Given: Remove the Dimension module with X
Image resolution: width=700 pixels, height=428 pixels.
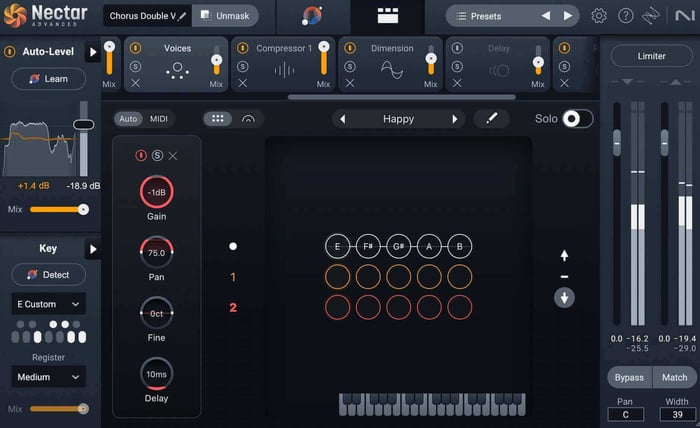Looking at the screenshot, I should [350, 83].
